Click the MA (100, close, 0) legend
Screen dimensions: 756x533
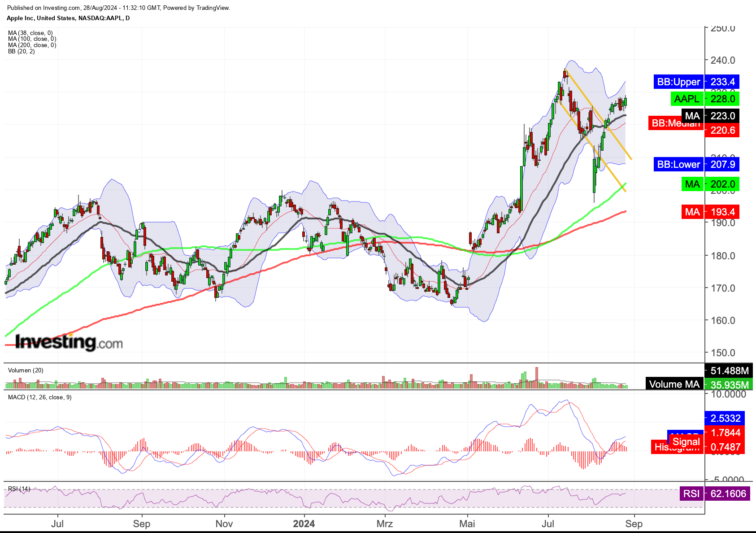32,39
